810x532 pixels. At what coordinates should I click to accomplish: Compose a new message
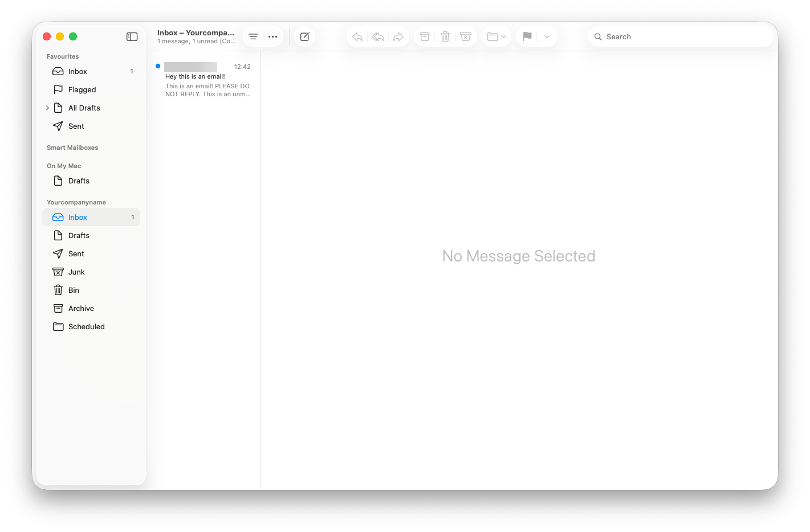[305, 36]
